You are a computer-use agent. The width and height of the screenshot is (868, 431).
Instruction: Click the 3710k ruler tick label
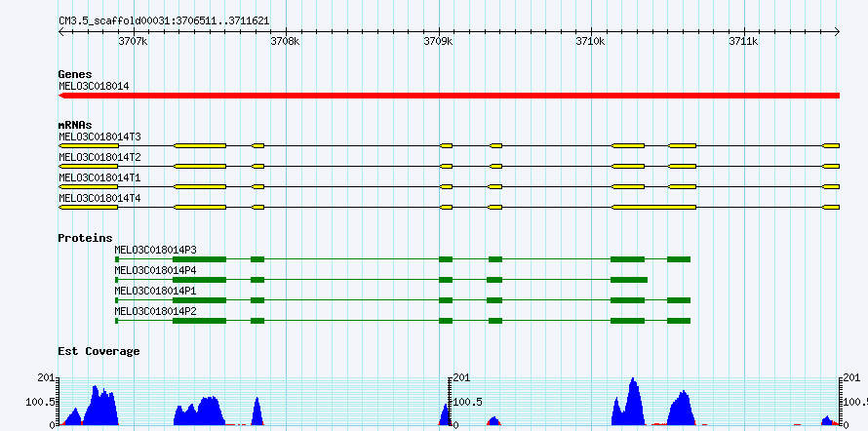589,41
